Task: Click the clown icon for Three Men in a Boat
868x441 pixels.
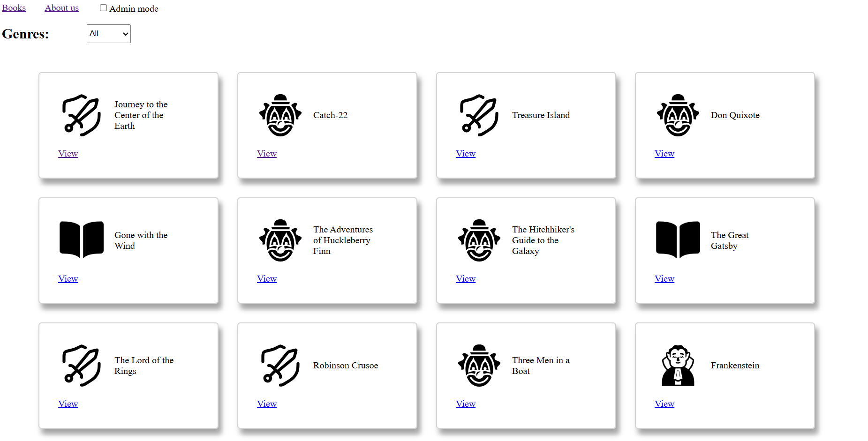Action: 479,366
